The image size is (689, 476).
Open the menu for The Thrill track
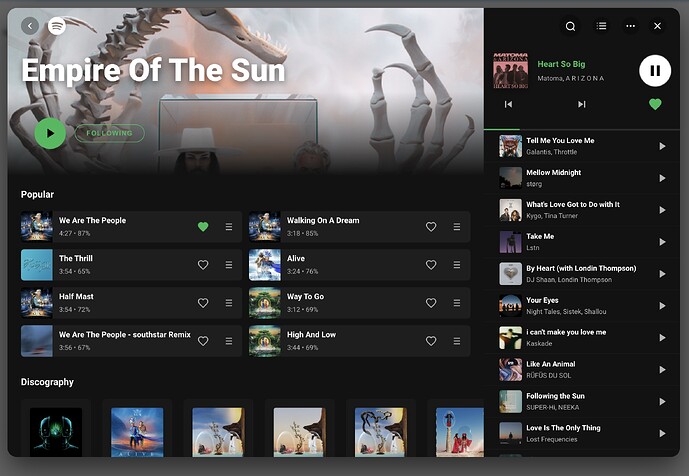(229, 265)
